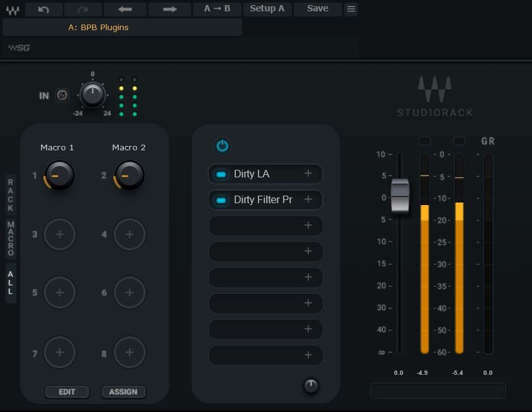Toggle the rack chain power button

pyautogui.click(x=222, y=146)
